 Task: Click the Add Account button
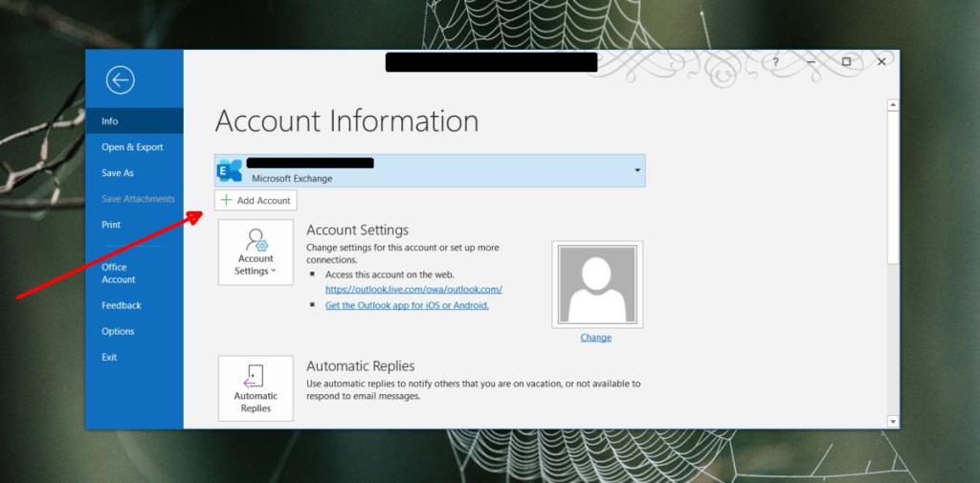pyautogui.click(x=256, y=201)
